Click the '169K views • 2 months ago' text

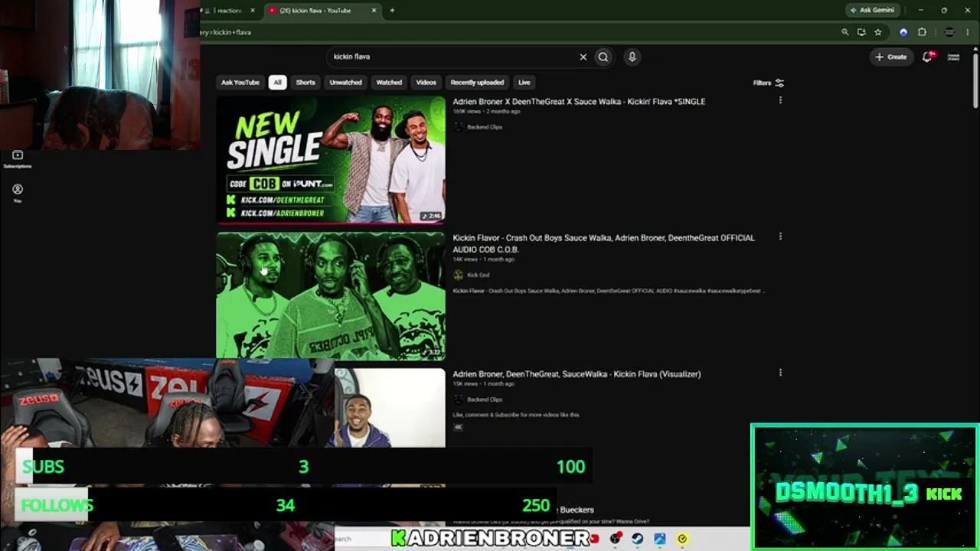click(x=486, y=112)
